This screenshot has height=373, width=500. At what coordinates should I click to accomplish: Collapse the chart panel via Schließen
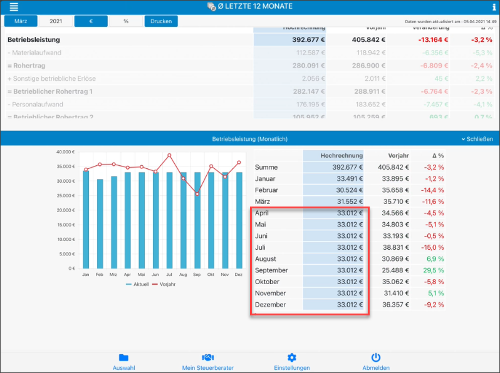pos(477,139)
